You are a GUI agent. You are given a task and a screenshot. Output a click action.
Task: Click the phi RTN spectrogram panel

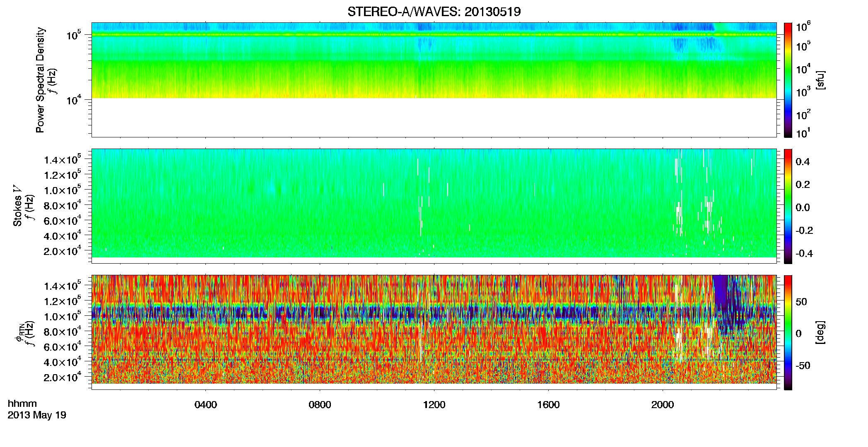point(434,332)
